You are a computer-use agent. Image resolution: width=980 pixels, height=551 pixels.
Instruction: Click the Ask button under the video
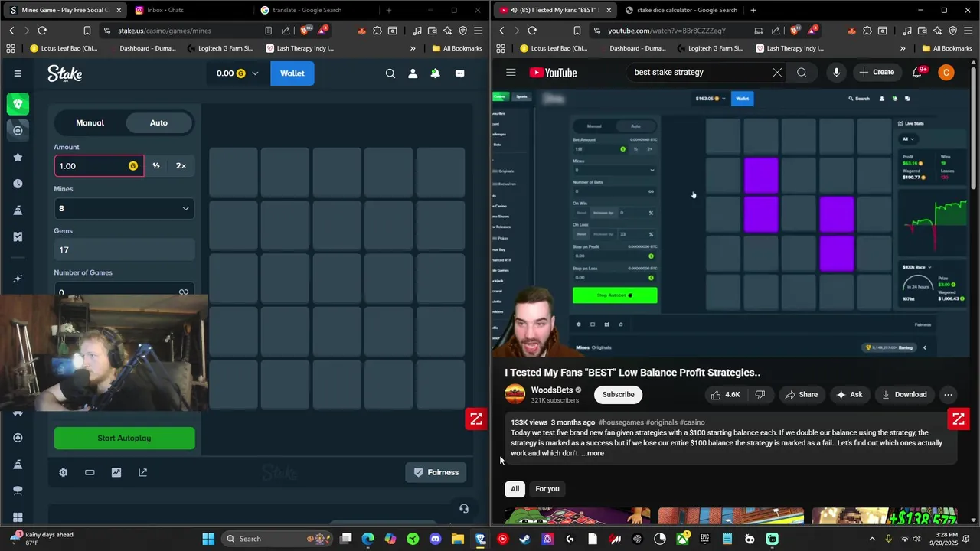850,395
